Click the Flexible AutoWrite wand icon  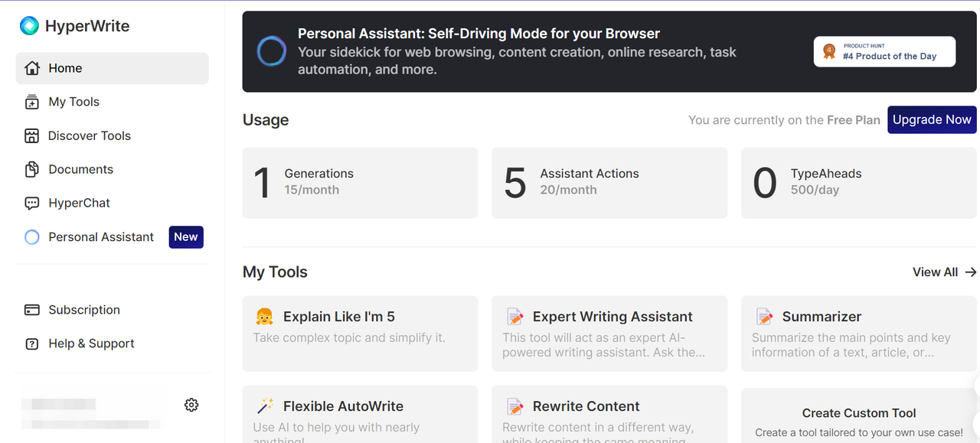coord(265,406)
